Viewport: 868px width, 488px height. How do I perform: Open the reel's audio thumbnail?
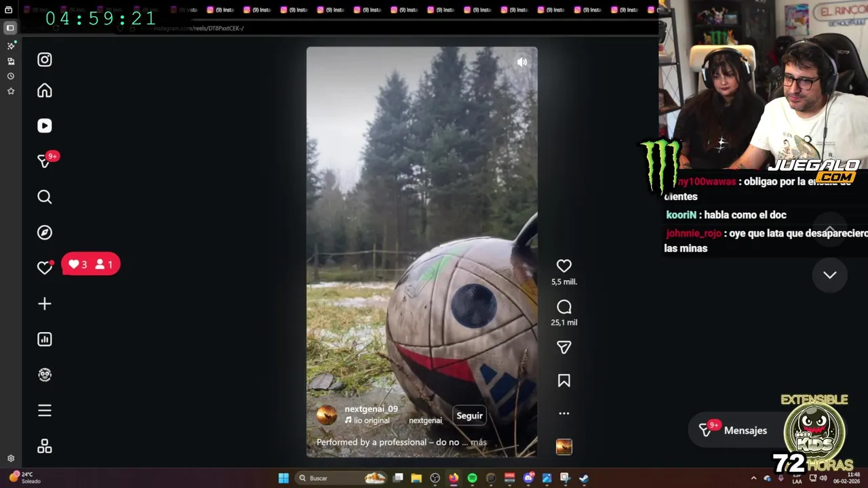coord(564,447)
